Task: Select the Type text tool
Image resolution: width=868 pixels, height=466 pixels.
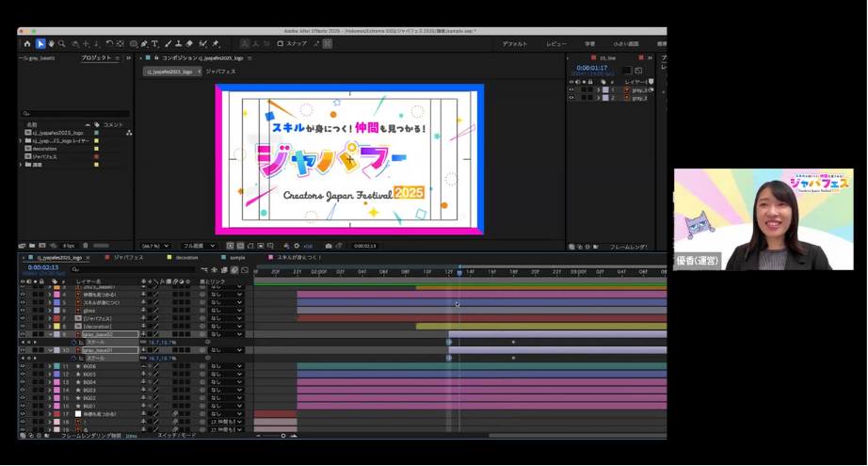Action: [154, 43]
